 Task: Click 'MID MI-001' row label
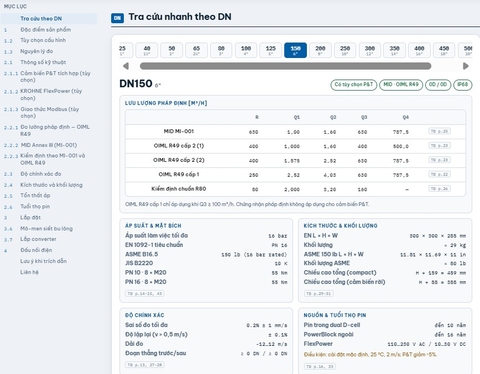click(179, 131)
